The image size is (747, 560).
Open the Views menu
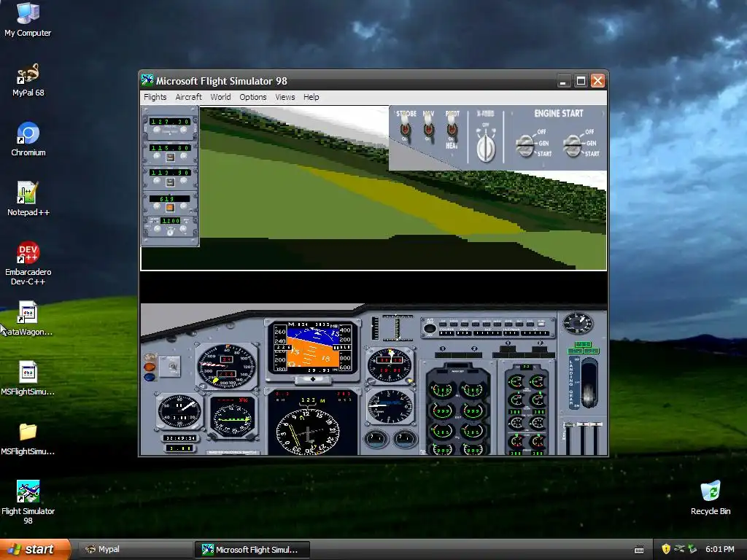click(x=285, y=97)
